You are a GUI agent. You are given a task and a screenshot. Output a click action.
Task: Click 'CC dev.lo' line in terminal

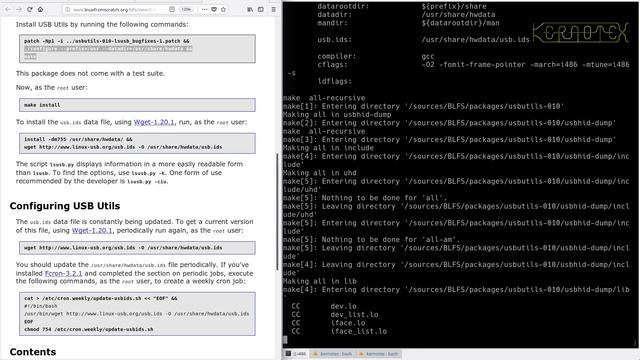[324, 306]
